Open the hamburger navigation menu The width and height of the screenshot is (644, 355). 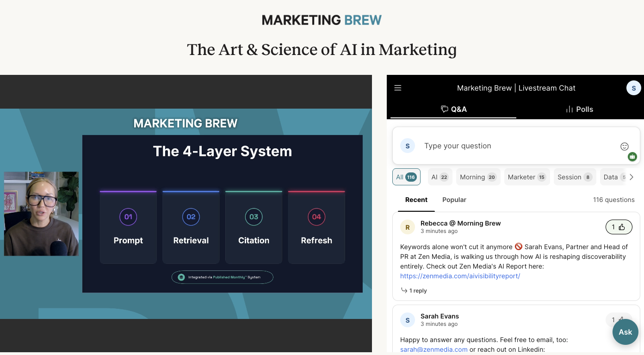tap(397, 88)
